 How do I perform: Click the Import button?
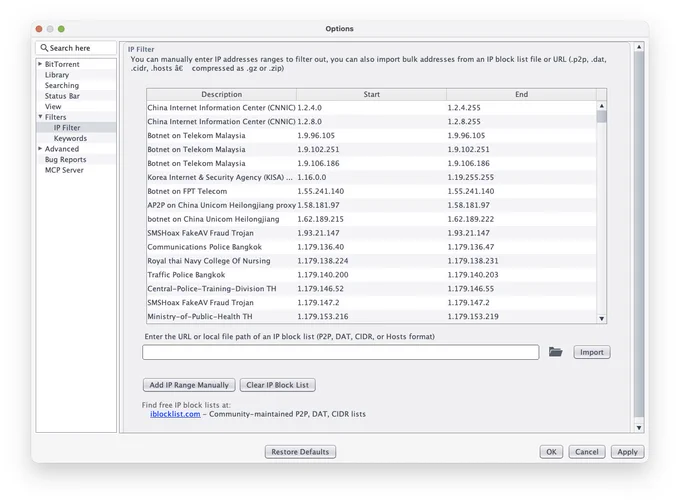tap(592, 352)
